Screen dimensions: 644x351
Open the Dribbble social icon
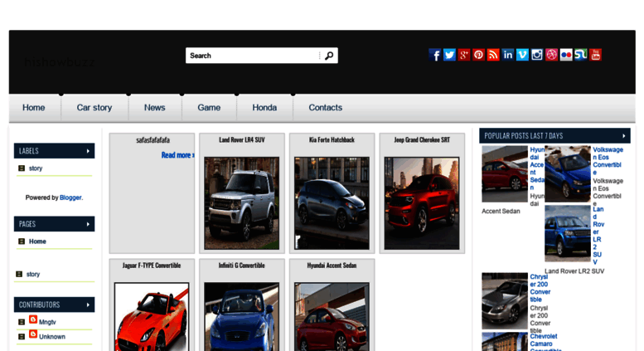click(x=552, y=55)
